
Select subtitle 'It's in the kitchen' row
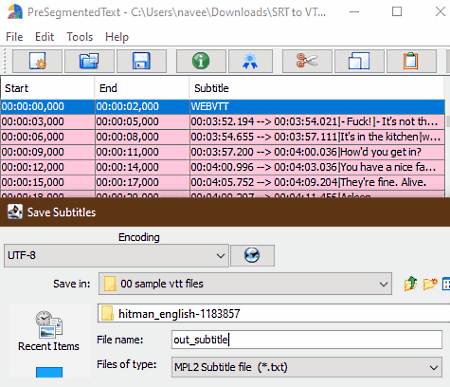223,137
